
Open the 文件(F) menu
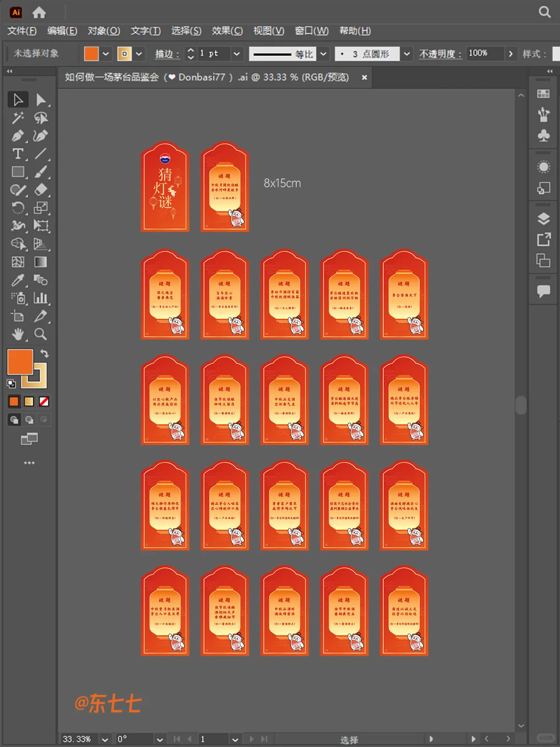(x=22, y=31)
